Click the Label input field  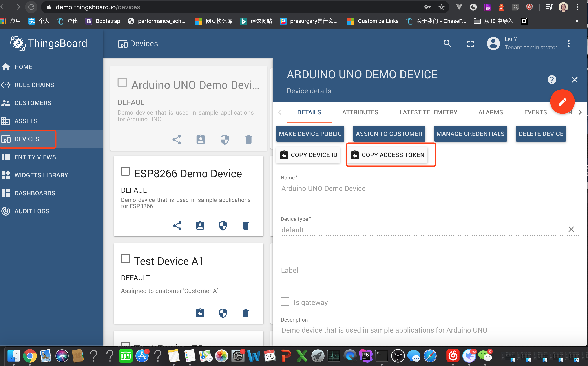tap(429, 270)
